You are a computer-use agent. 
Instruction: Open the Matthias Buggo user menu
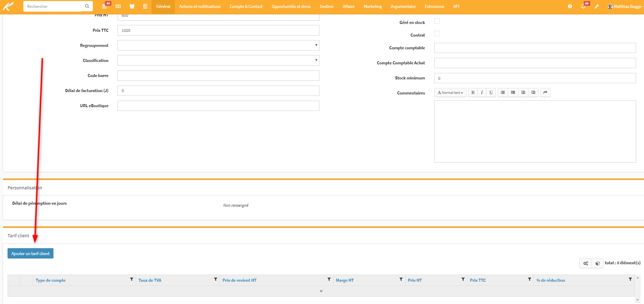coord(625,7)
